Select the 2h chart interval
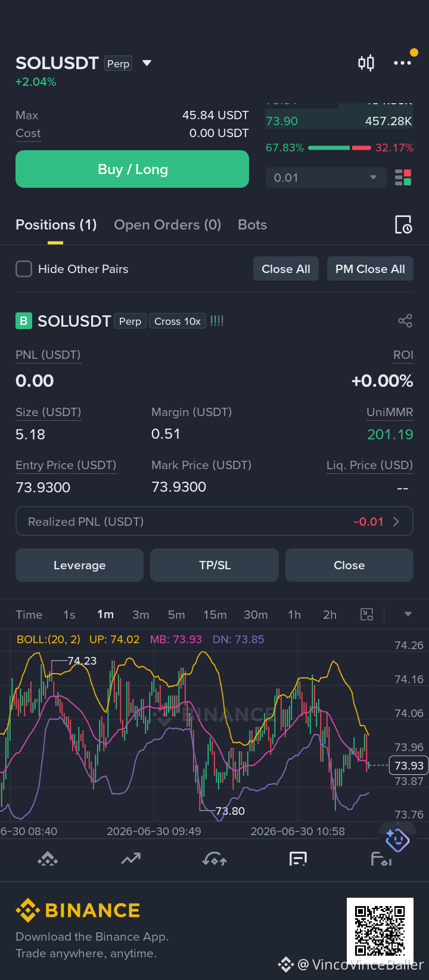429x980 pixels. (329, 615)
